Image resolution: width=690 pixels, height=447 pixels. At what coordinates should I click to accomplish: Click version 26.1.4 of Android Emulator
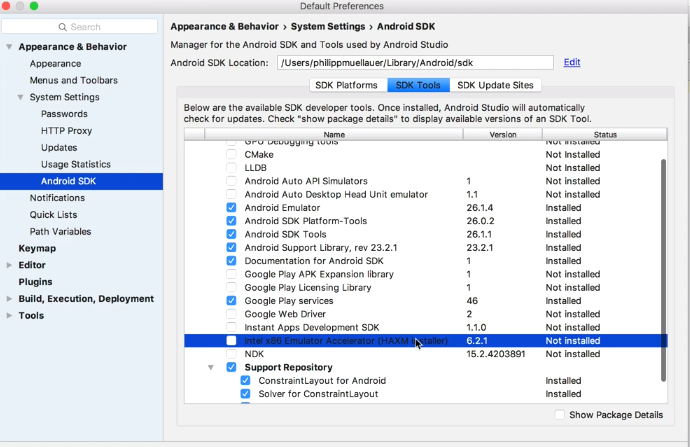point(480,208)
